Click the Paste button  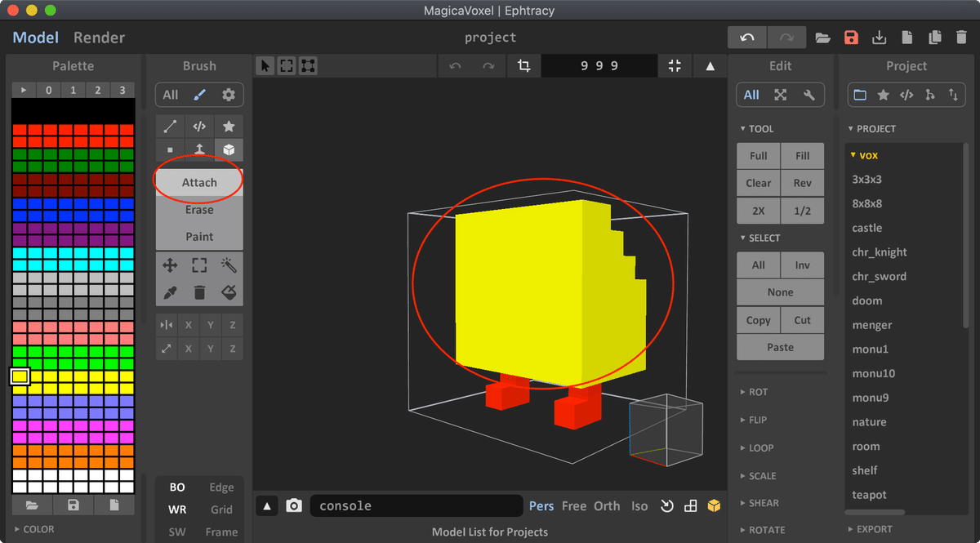click(x=780, y=347)
